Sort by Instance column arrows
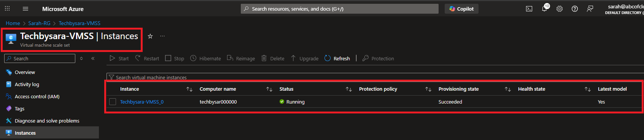 189,89
